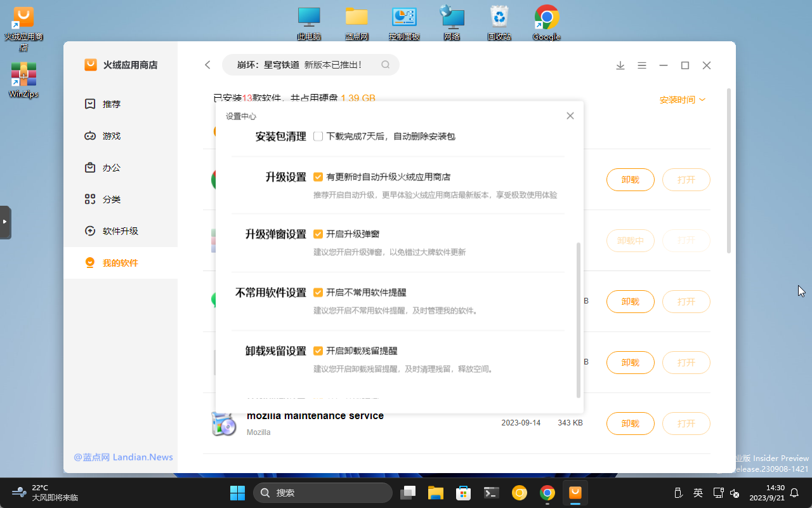Expand the left edge side panel arrow
Screen dimensions: 812x508
(x=5, y=222)
